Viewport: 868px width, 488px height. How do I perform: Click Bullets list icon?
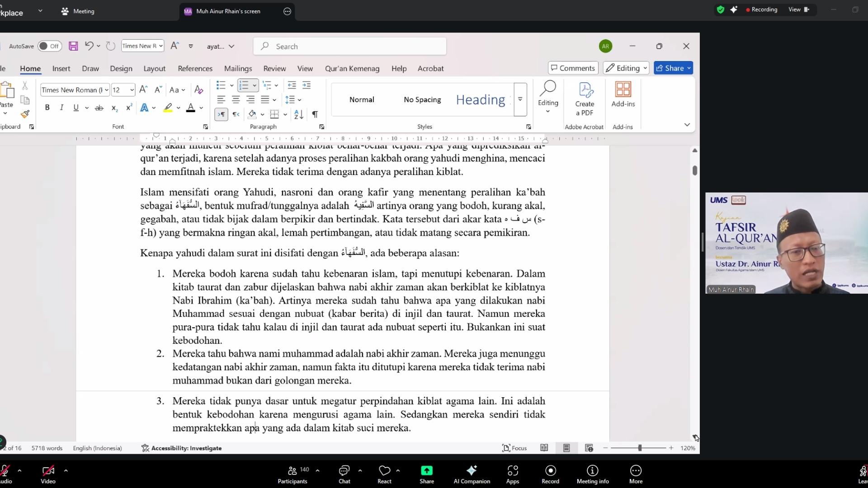point(221,85)
